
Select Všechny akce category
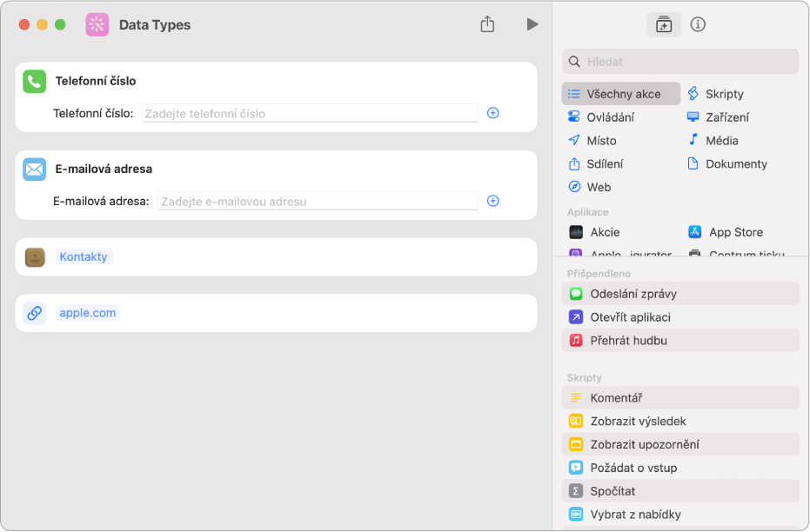pyautogui.click(x=621, y=94)
